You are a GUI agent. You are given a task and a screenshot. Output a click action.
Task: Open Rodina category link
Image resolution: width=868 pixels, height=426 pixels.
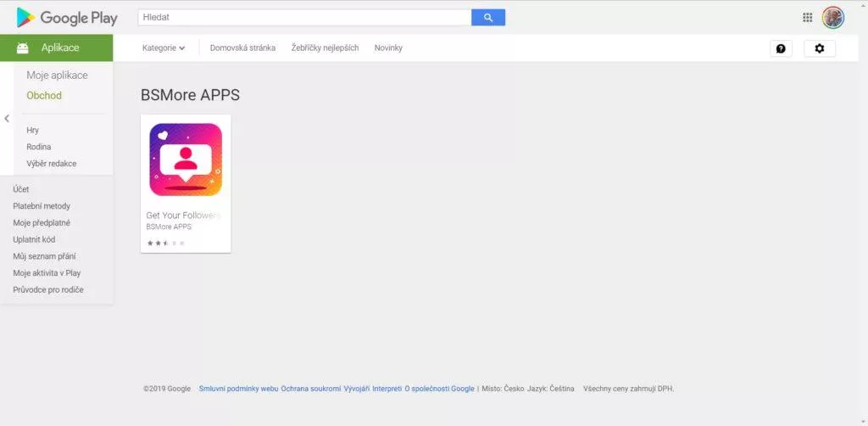[39, 147]
